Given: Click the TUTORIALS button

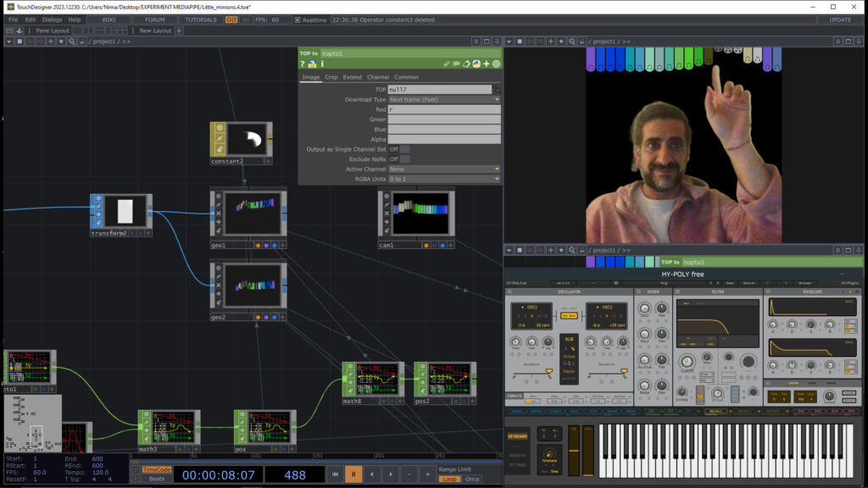Looking at the screenshot, I should click(201, 19).
